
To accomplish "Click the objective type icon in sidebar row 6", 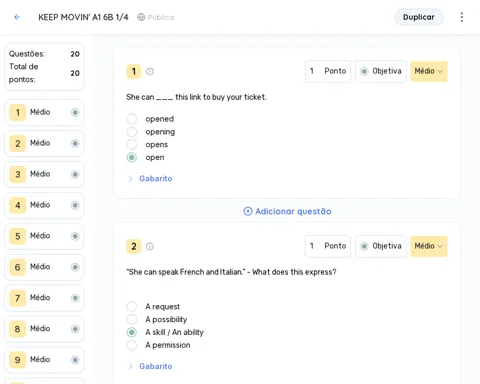I will point(75,267).
